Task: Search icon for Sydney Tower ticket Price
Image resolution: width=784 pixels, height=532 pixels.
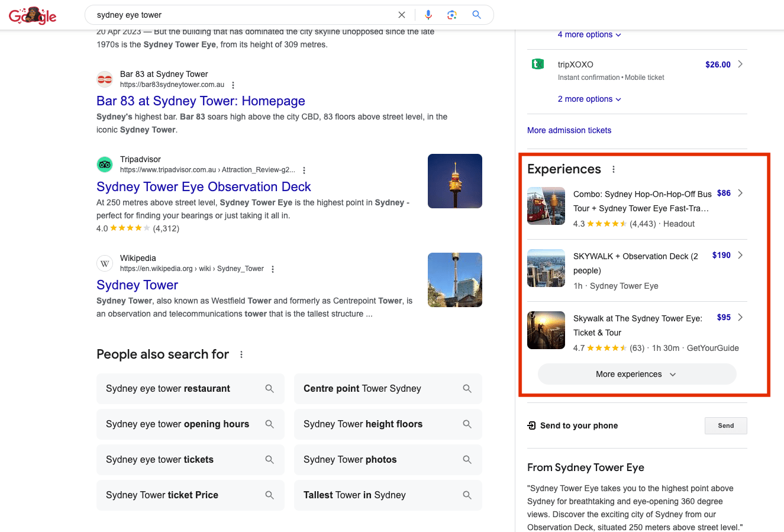Action: tap(270, 495)
